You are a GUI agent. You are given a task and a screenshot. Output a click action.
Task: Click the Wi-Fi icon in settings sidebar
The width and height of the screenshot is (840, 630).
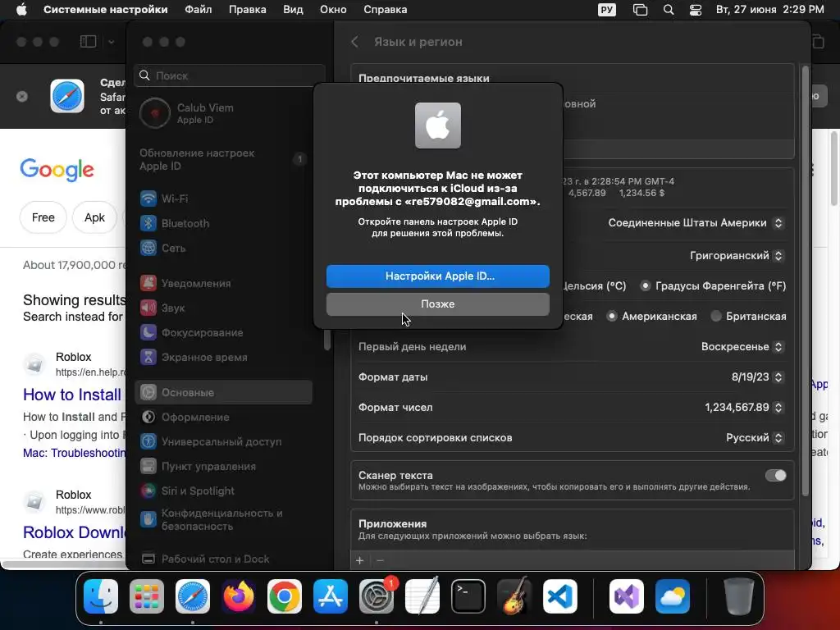[x=148, y=199]
